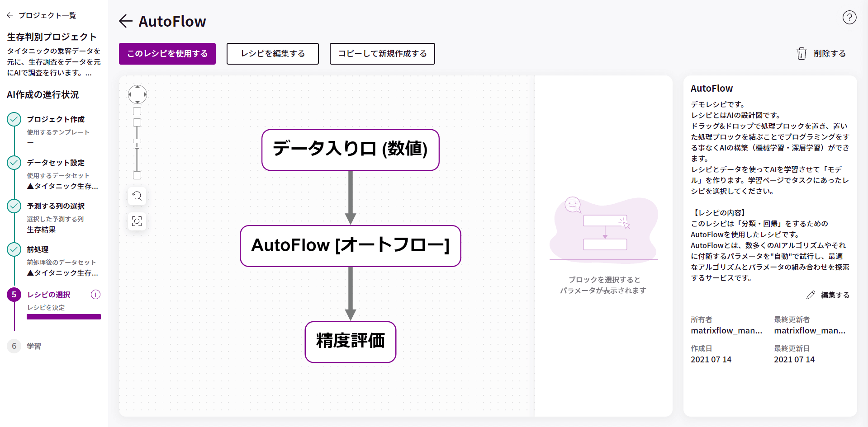Pan the canvas left with the left arrow
The image size is (868, 427).
point(130,95)
